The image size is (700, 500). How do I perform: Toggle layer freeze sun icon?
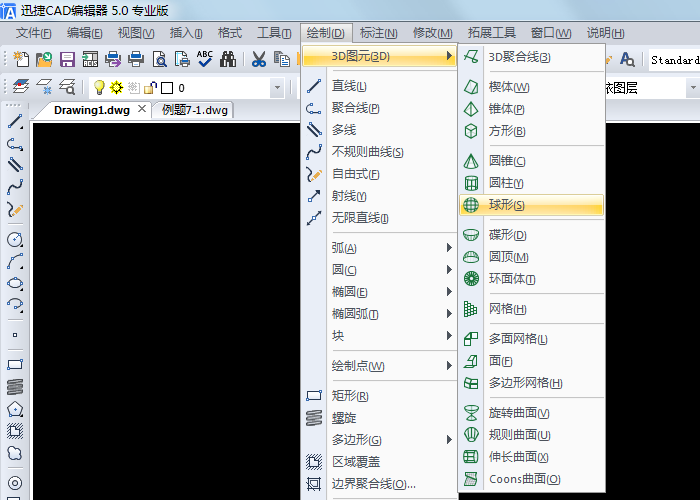point(116,87)
